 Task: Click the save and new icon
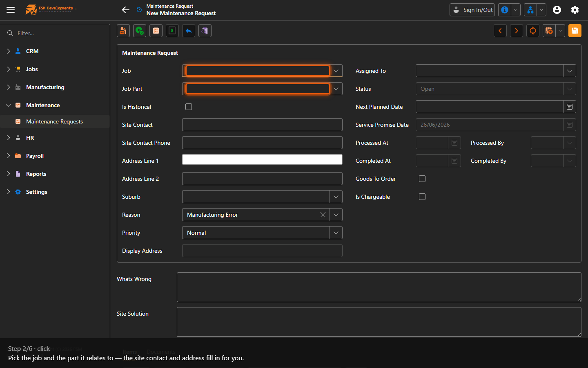(x=549, y=31)
